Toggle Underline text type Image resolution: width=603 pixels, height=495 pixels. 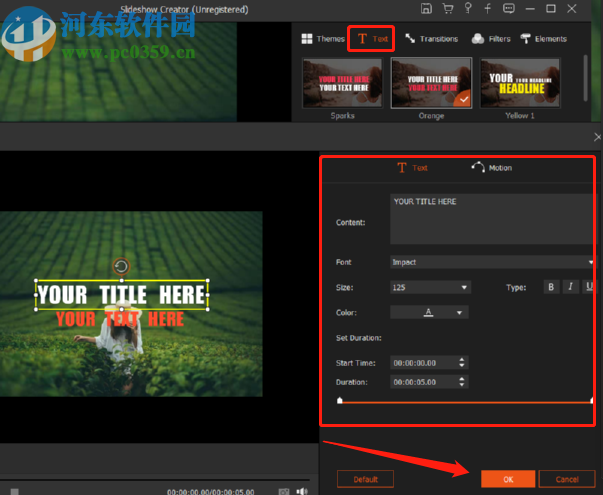tap(589, 287)
